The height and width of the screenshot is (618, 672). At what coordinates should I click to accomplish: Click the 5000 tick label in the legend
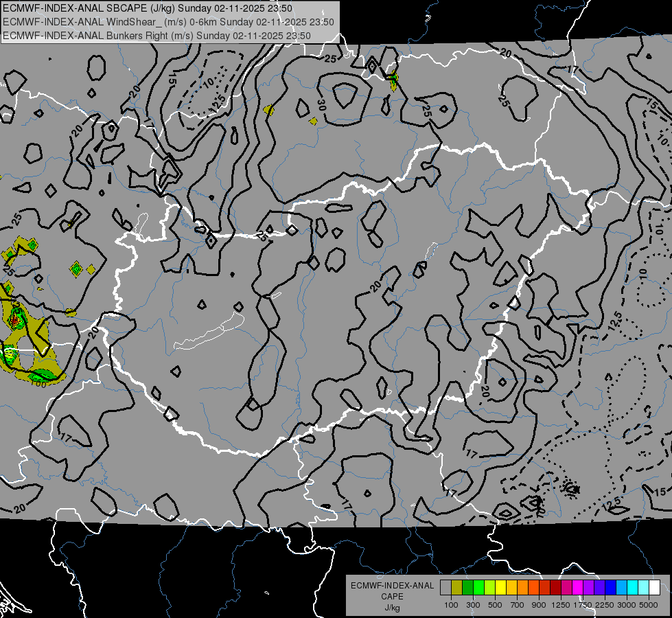(x=649, y=605)
